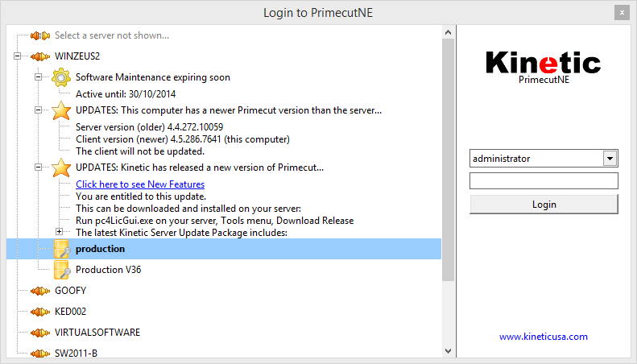Click the Login button
Viewport: 637px width, 364px height.
click(544, 205)
